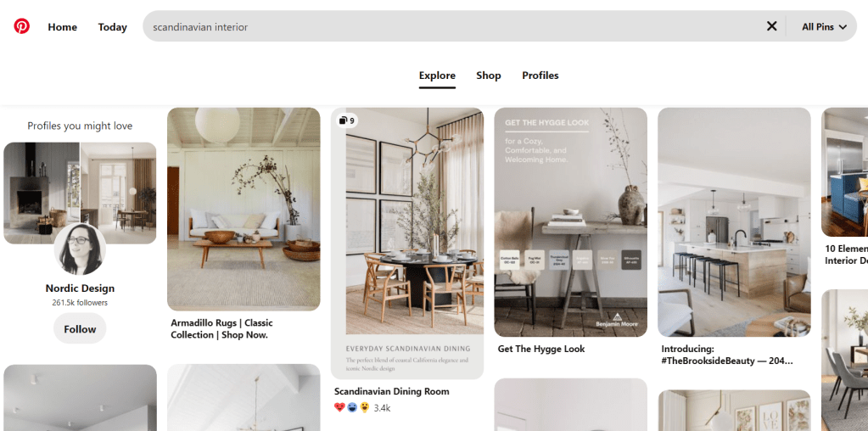
Task: Clear the search with the X icon
Action: tap(771, 26)
